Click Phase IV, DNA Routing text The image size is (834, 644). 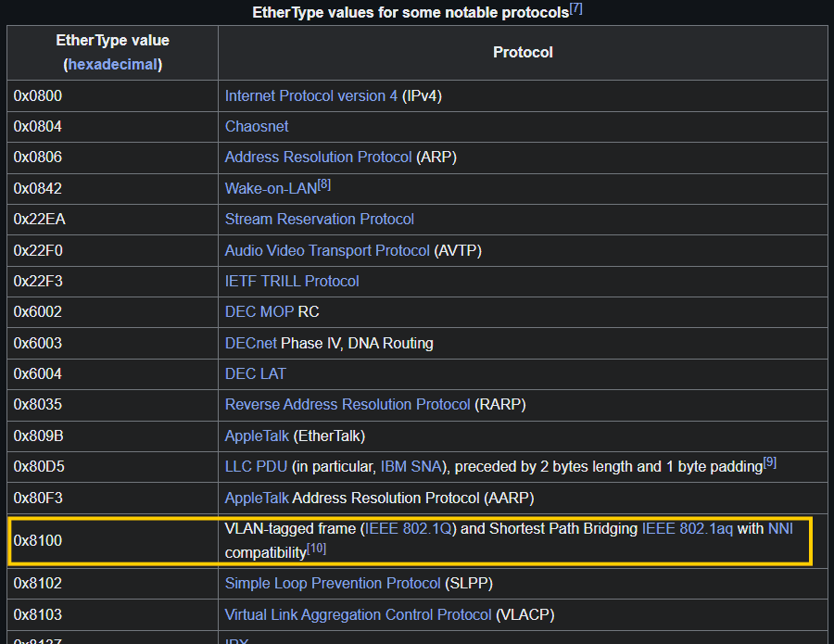(x=357, y=343)
